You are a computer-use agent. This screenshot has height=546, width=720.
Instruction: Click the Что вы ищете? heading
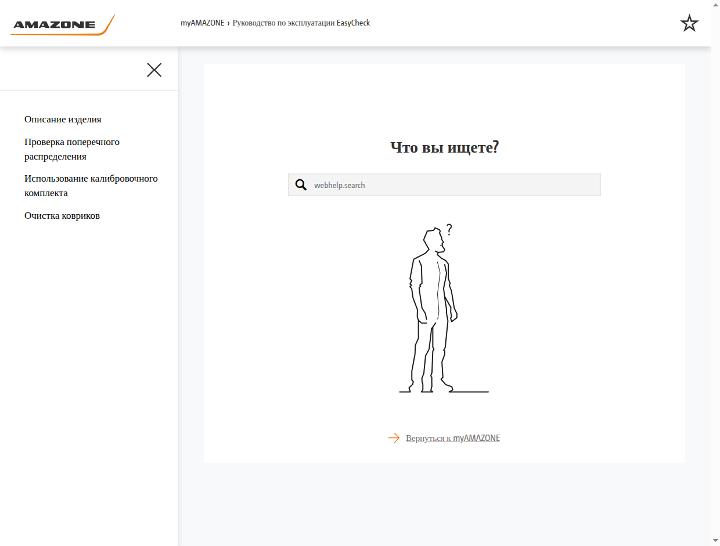click(x=444, y=147)
